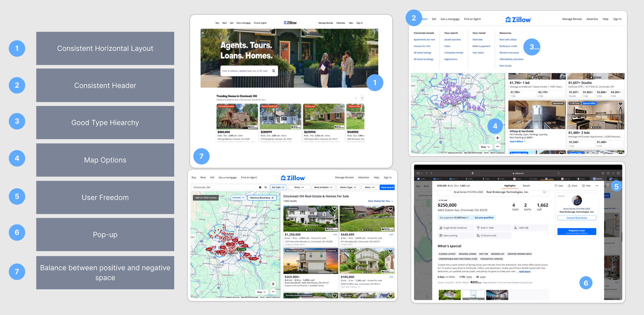The image size is (644, 315).
Task: Click the Safari back arrow
Action: coord(427,173)
